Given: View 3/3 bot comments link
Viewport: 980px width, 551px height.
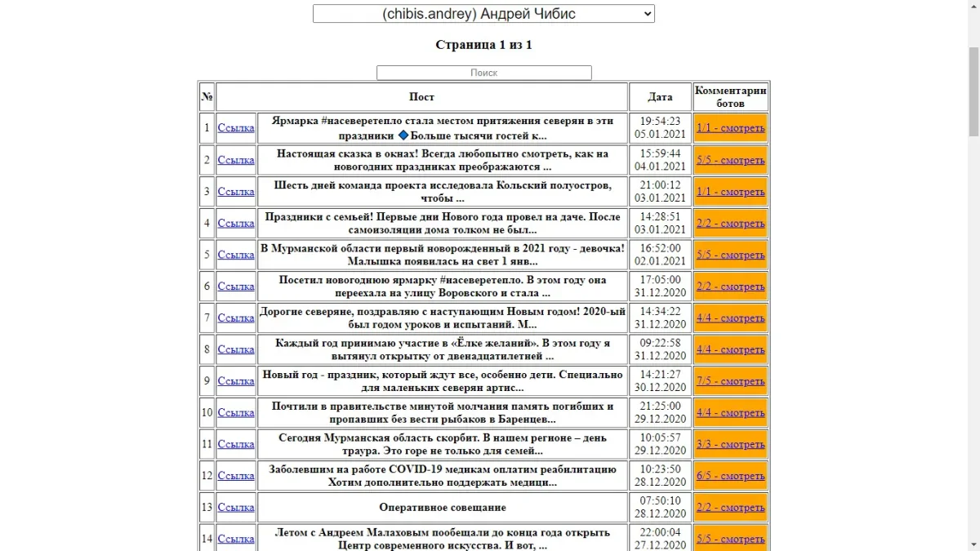Looking at the screenshot, I should pyautogui.click(x=730, y=444).
